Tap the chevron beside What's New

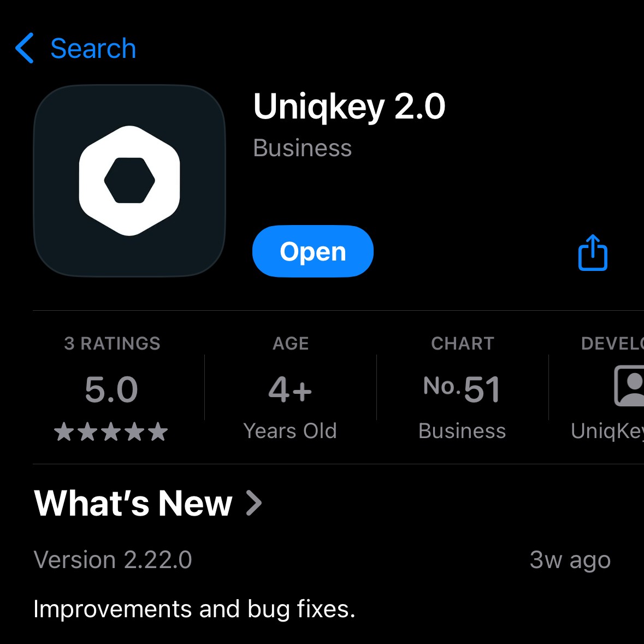(x=253, y=503)
